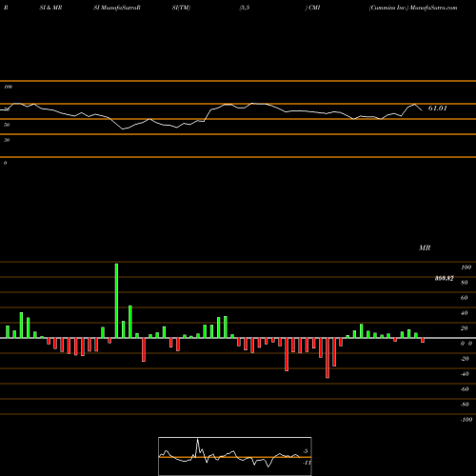Click the 100 label on MR axis
Image resolution: width=476 pixels, height=476 pixels.
[x=466, y=268]
